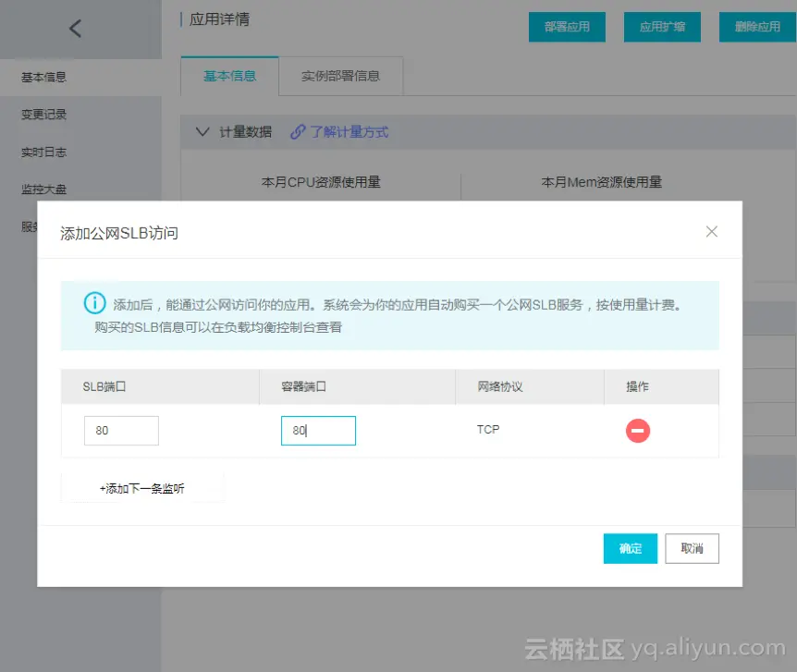Collapse the 计量数据 section chevron
The width and height of the screenshot is (797, 672).
(202, 132)
